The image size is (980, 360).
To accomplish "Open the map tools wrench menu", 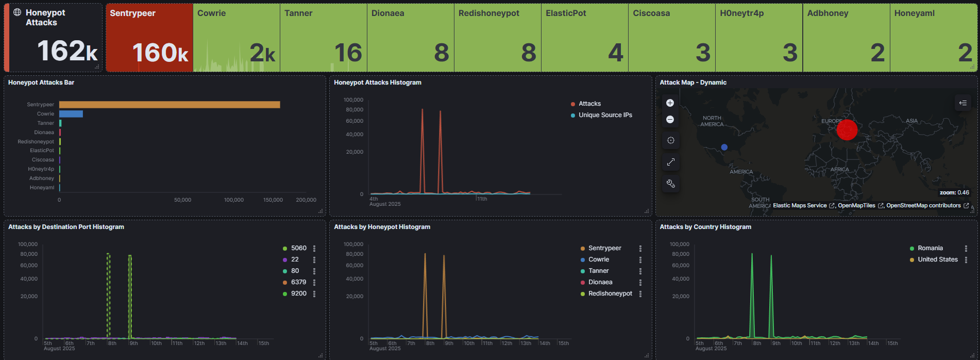I will (x=670, y=184).
